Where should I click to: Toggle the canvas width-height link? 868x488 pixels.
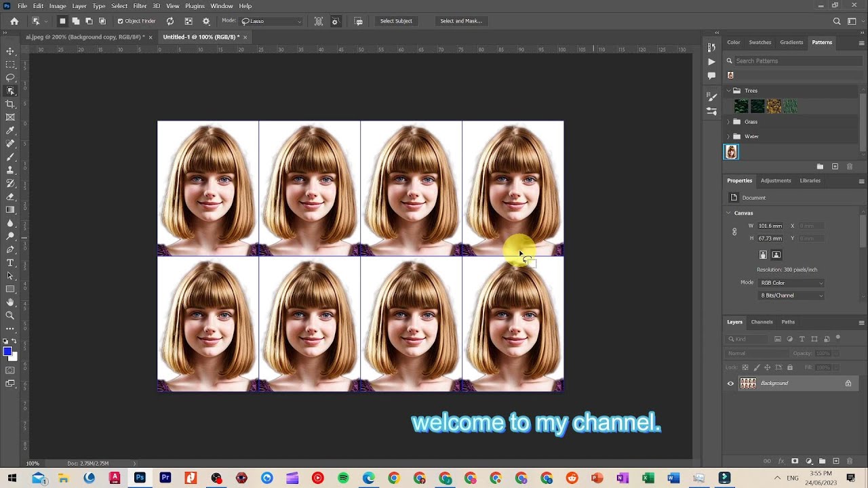[x=734, y=232]
